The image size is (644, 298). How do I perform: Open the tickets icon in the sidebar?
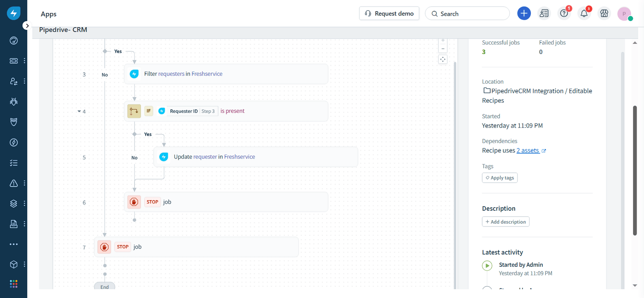(14, 61)
